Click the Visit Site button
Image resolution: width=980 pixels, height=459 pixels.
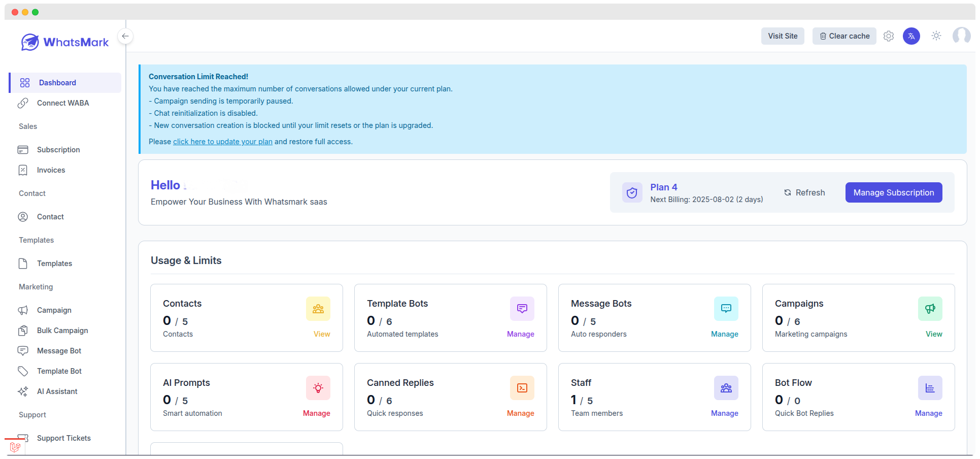click(783, 36)
